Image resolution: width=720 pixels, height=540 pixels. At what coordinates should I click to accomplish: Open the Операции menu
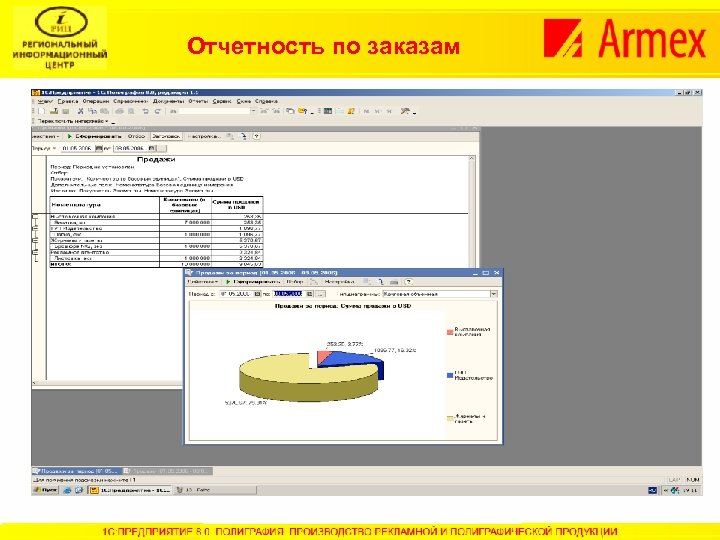point(96,101)
